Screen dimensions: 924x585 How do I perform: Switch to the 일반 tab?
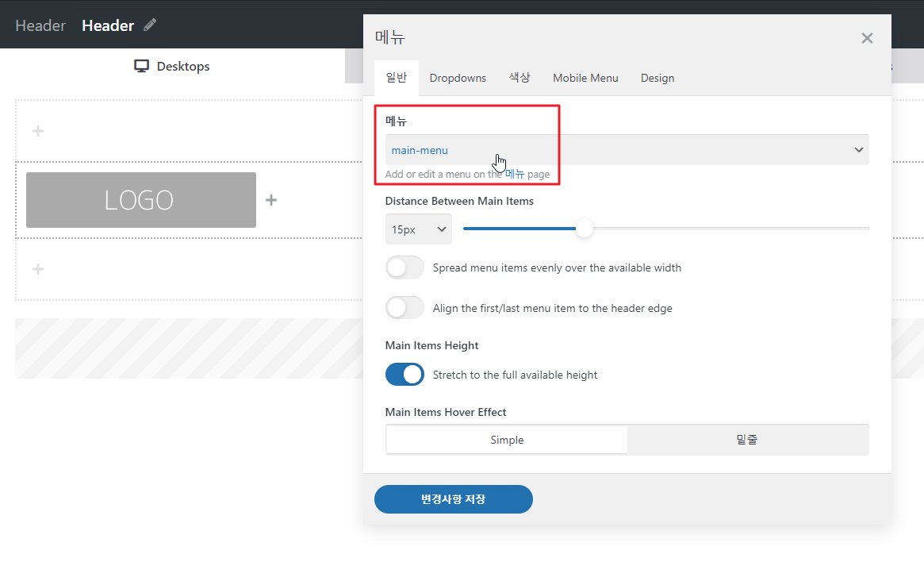pos(396,78)
